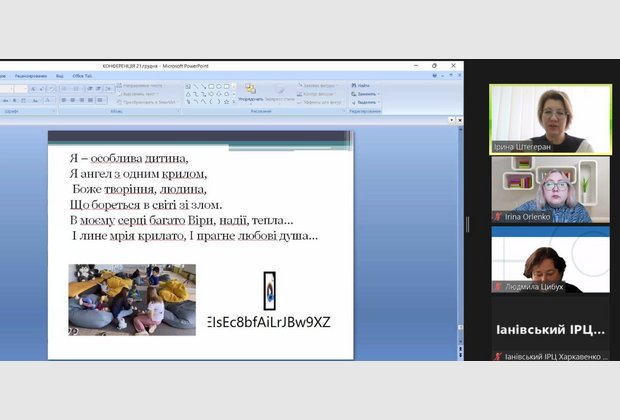Screen dimensions: 620x420
Task: Open the character spacing dropdown
Action: pos(24,101)
